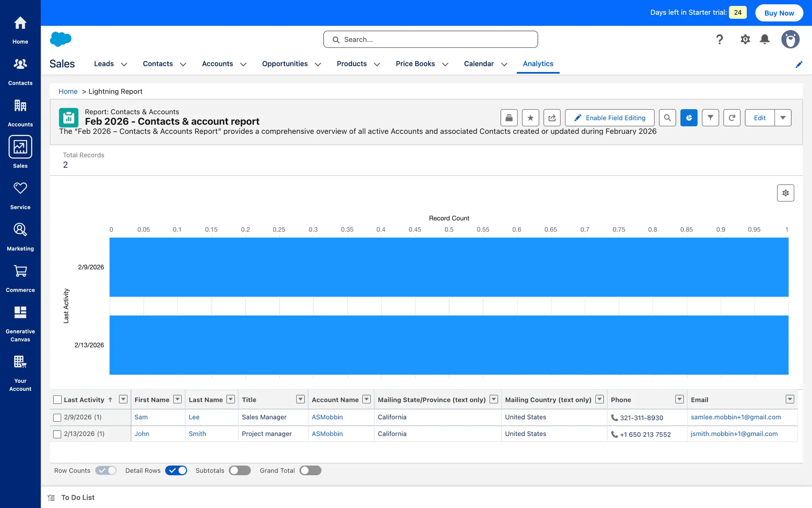Enable the Subtotals toggle

click(240, 470)
